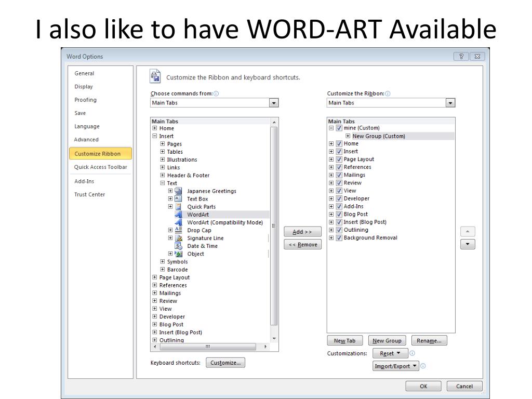
Task: Click the Help question mark button
Action: click(461, 56)
